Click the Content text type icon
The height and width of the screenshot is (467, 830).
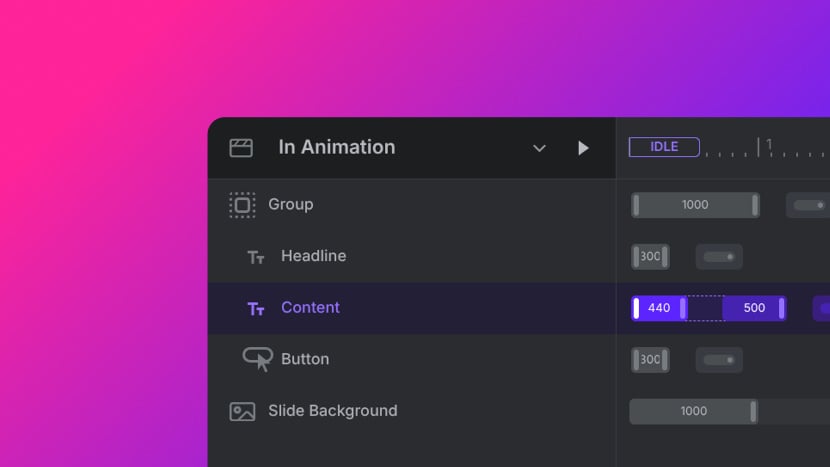pyautogui.click(x=256, y=309)
